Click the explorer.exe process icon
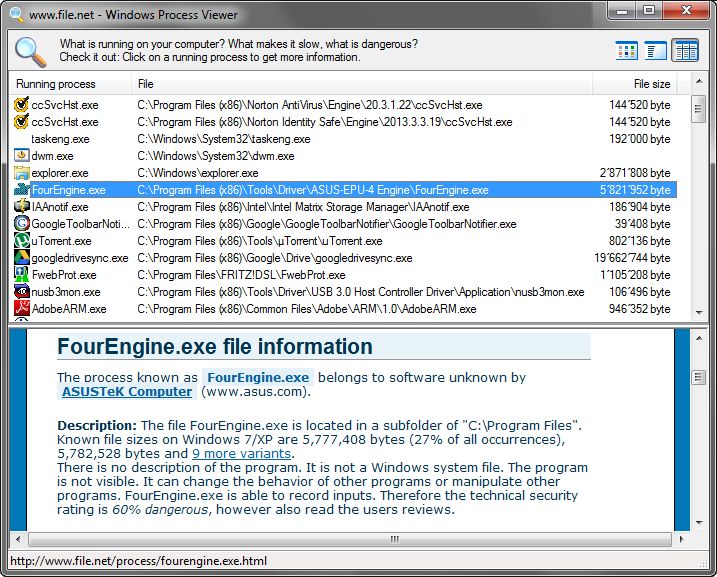The width and height of the screenshot is (717, 577). 21,173
